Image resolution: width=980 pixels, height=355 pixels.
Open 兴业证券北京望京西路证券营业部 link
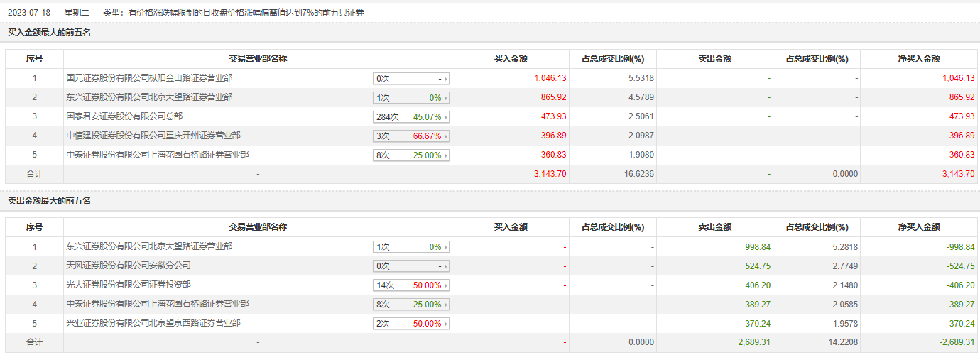[153, 323]
